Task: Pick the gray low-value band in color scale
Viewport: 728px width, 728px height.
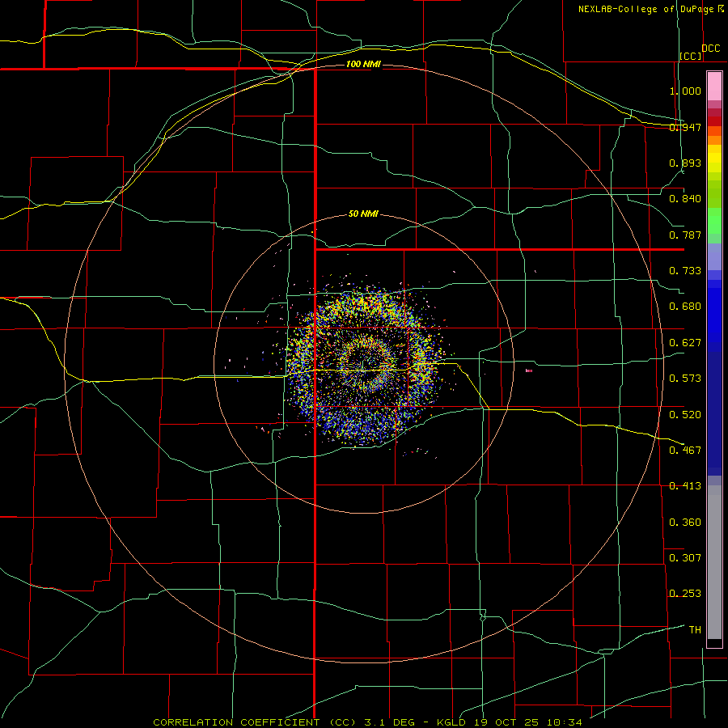Action: click(714, 562)
